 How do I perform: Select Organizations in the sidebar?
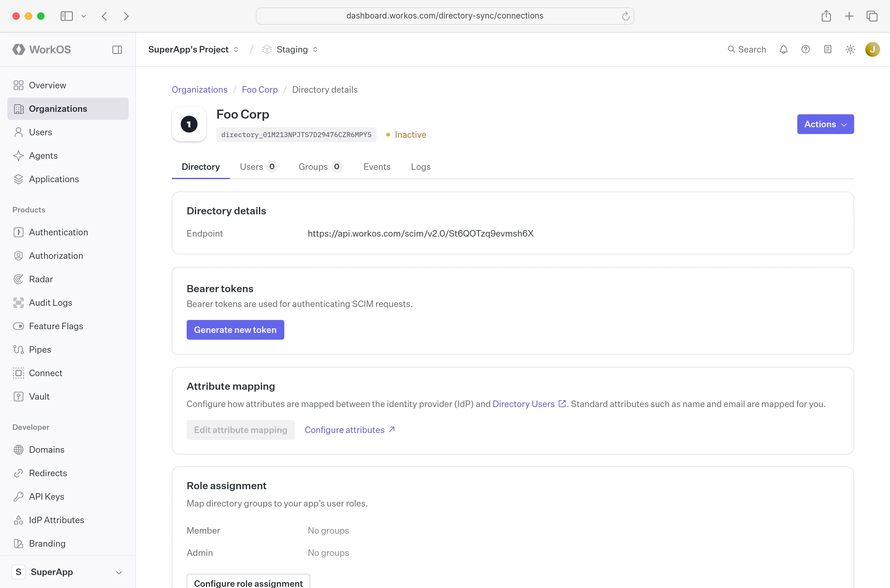[68, 109]
